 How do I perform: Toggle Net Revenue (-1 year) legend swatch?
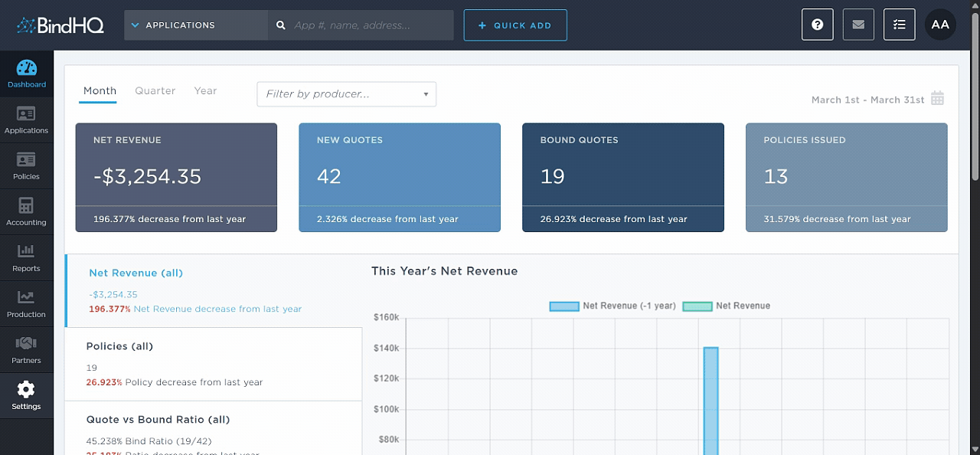(x=563, y=306)
